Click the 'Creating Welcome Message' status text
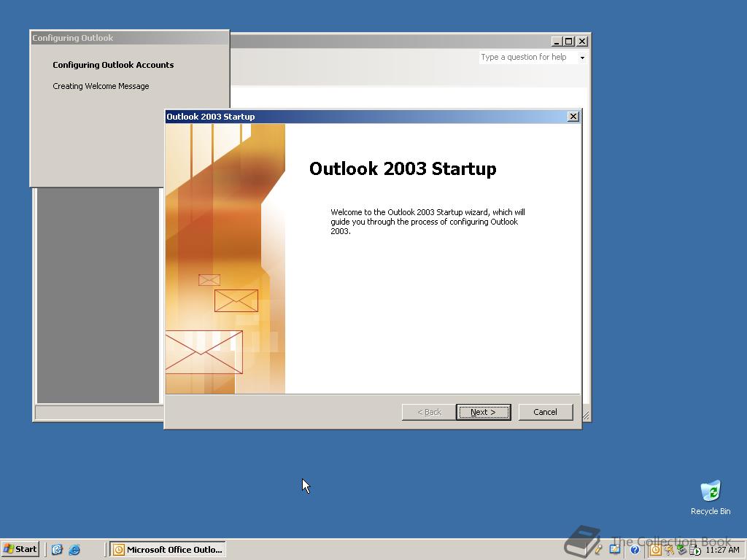Image resolution: width=747 pixels, height=560 pixels. tap(101, 86)
